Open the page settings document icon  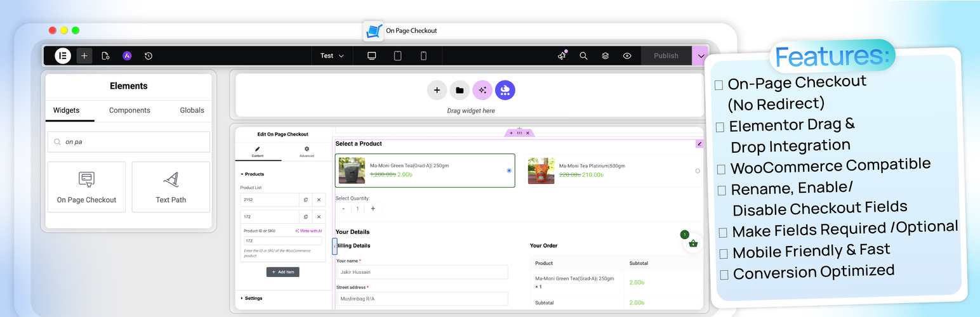(x=105, y=56)
